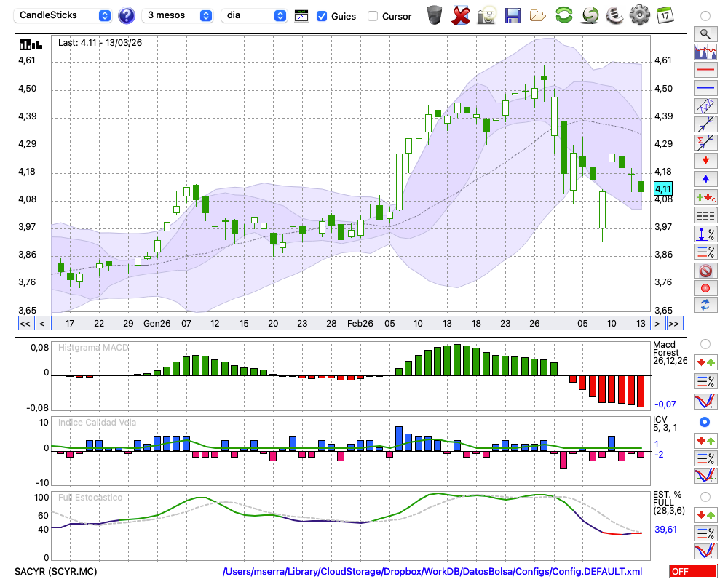Enable the Cursor checkbox

click(x=373, y=16)
